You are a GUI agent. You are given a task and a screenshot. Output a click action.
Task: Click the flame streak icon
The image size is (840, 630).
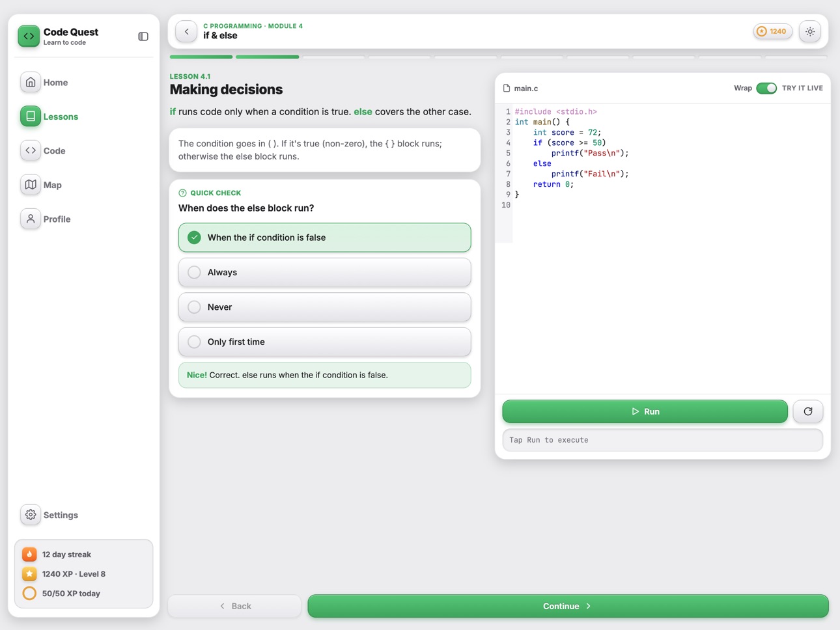tap(29, 555)
